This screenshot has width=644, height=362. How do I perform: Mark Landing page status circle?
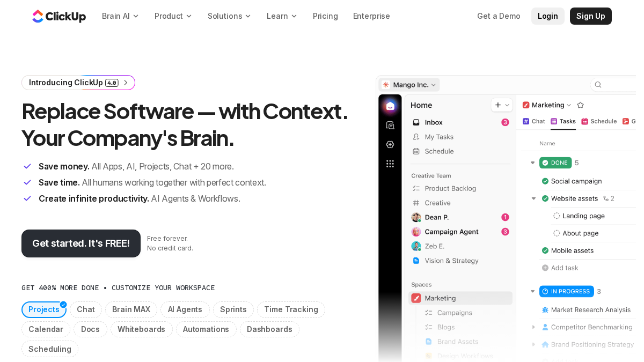point(557,216)
